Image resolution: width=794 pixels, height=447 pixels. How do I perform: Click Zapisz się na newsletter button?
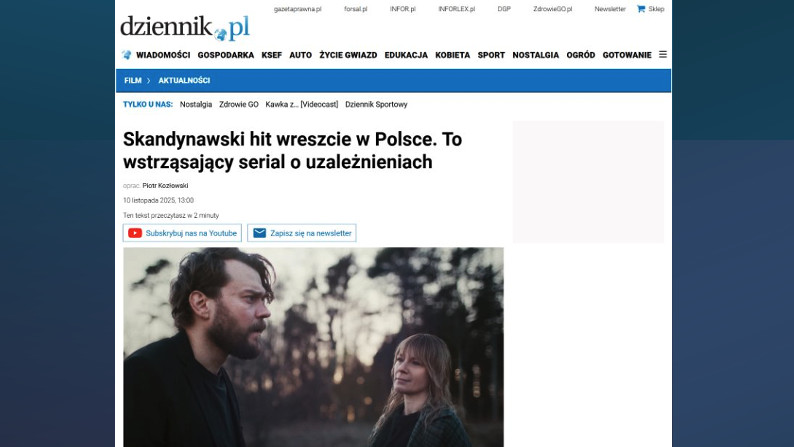click(302, 233)
